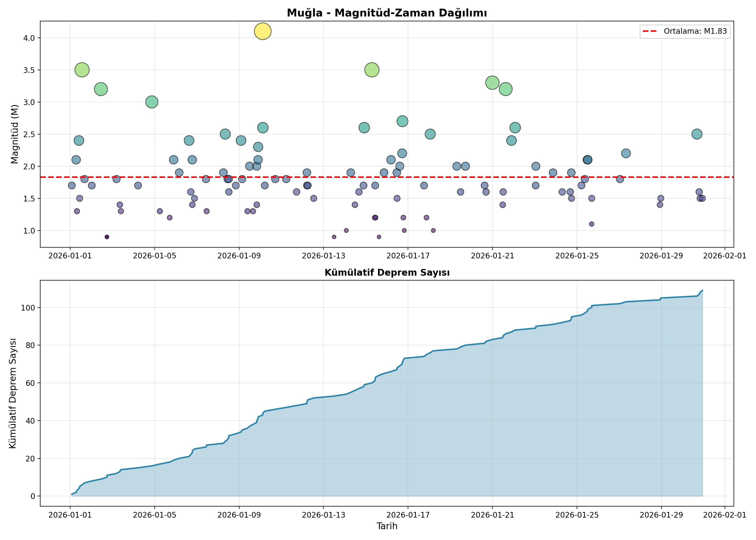Select "2026-01-13" under the Kümülatif Deprem chart
The width and height of the screenshot is (756, 540).
[323, 515]
